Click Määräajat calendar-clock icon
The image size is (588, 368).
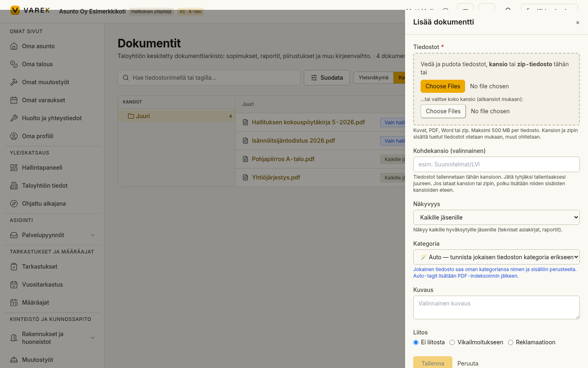pyautogui.click(x=14, y=303)
